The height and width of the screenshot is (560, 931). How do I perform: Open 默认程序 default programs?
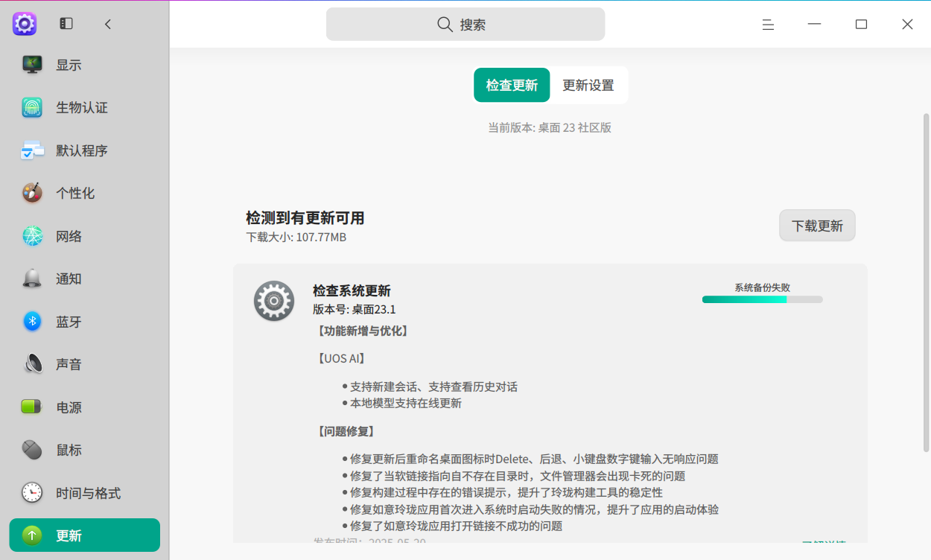[85, 150]
